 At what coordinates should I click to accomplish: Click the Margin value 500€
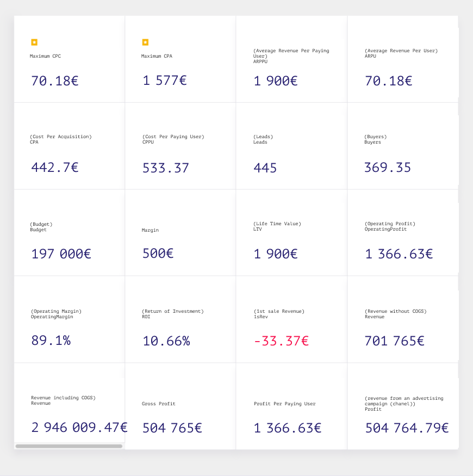158,254
